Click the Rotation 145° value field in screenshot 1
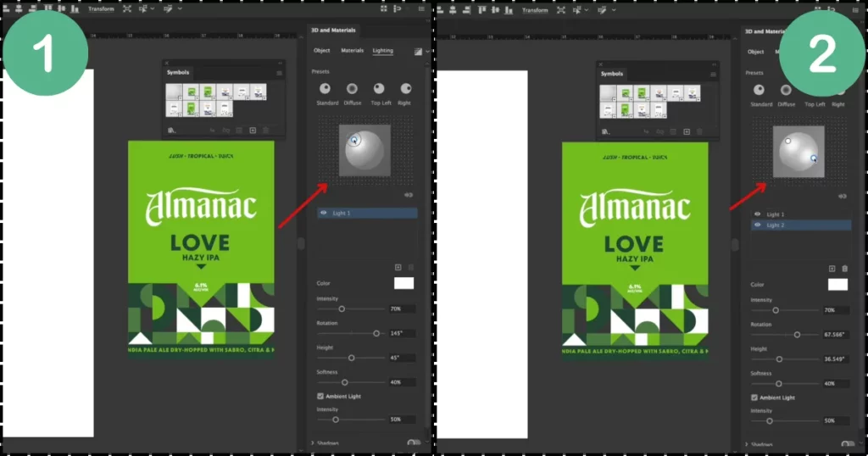 coord(402,333)
